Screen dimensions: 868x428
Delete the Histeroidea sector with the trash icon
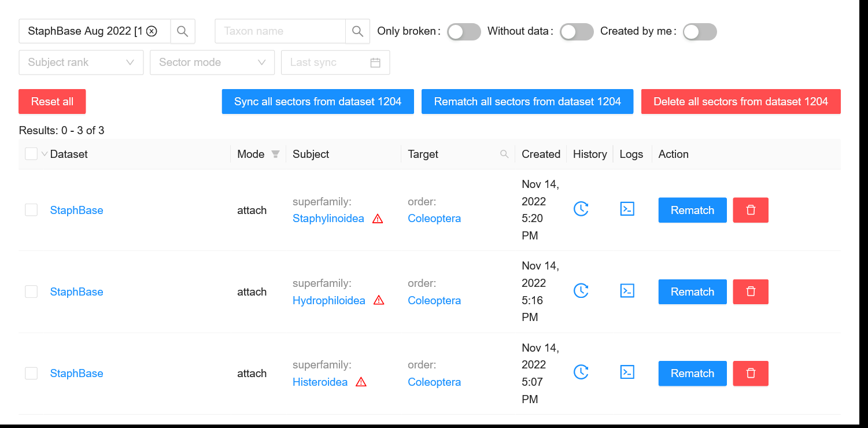pyautogui.click(x=751, y=373)
